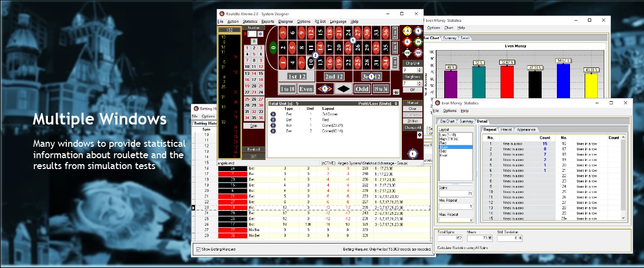Click the Repeat table vertical scrollbar
The image size is (644, 268).
pos(623,178)
